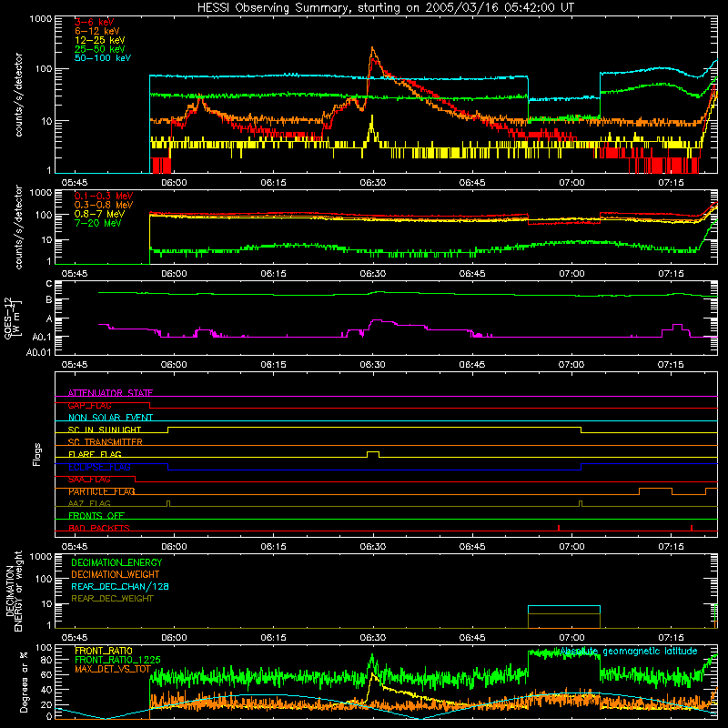Select the FLARE_FLAG label
Screen dimensions: 728x728
coord(95,454)
